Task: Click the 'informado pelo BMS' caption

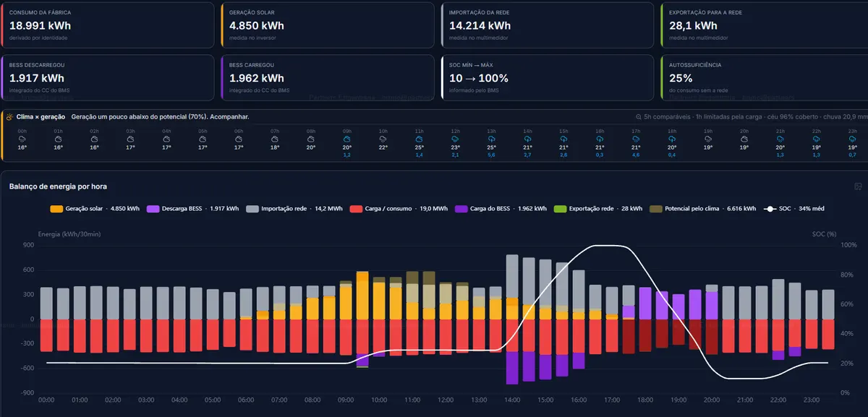Action: pos(472,90)
